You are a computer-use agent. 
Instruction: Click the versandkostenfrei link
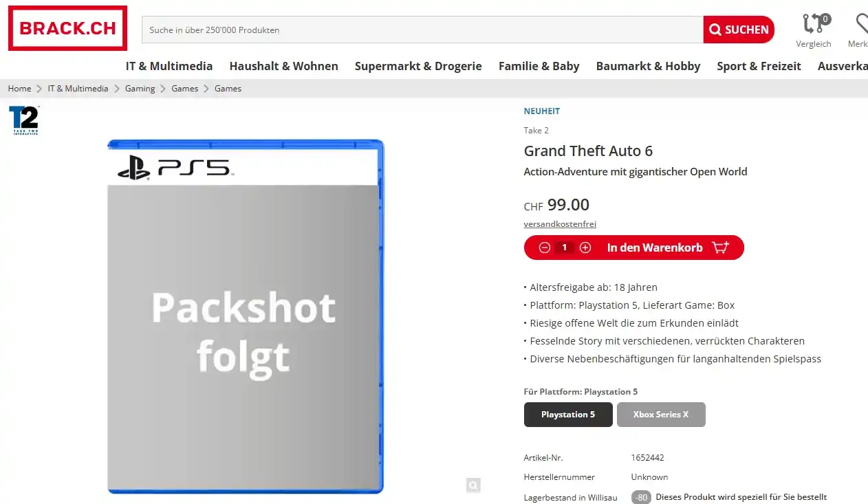pyautogui.click(x=560, y=224)
